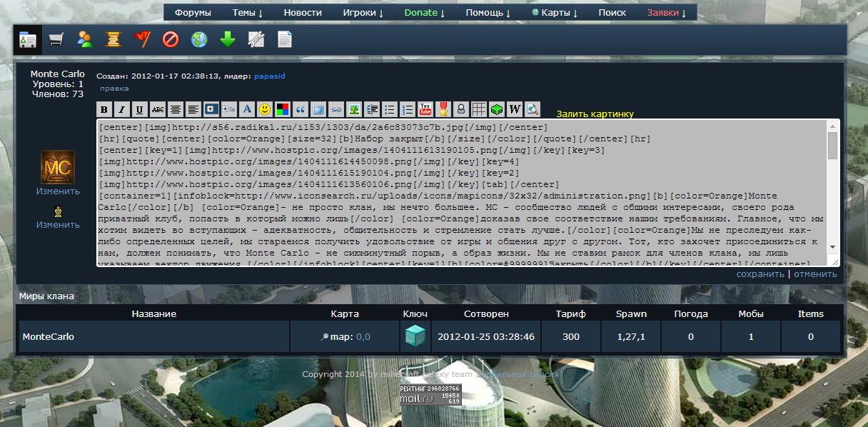Insert a smiley emoticon
This screenshot has width=868, height=427.
click(265, 109)
